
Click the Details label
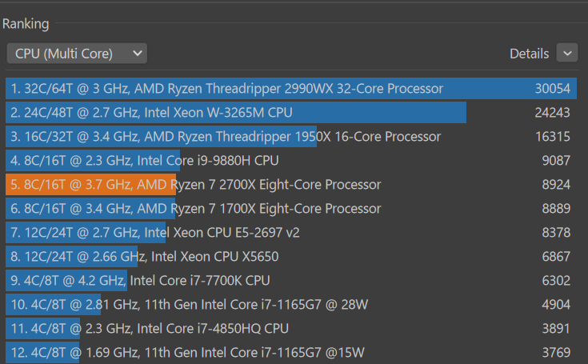point(529,54)
